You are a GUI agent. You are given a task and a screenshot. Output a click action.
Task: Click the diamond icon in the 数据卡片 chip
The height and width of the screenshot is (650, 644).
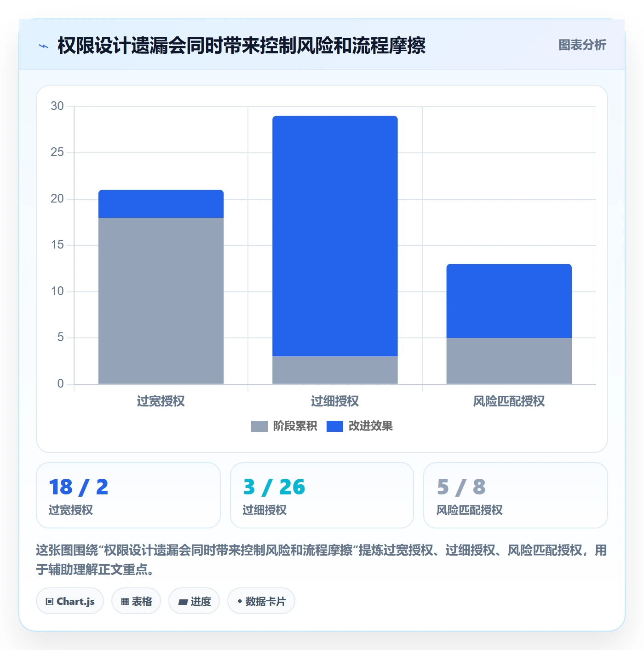(x=240, y=601)
